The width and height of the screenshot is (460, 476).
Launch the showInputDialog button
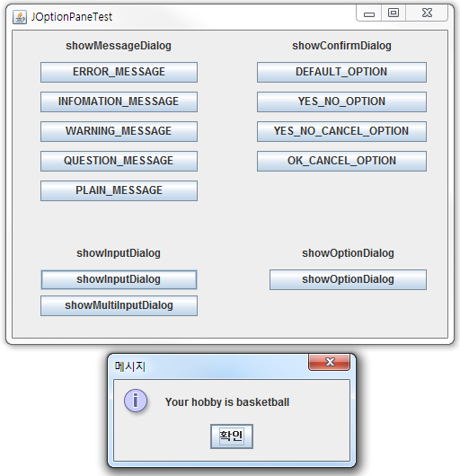coord(119,279)
